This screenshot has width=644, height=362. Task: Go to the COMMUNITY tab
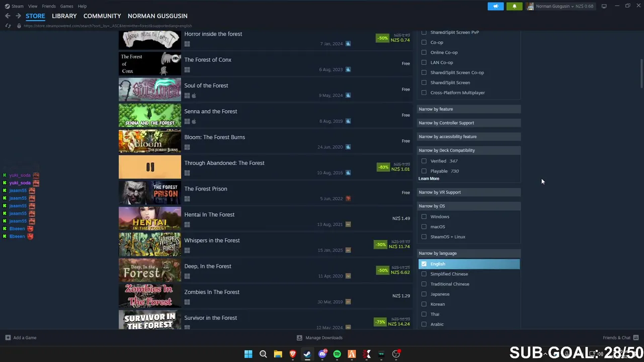(x=102, y=16)
